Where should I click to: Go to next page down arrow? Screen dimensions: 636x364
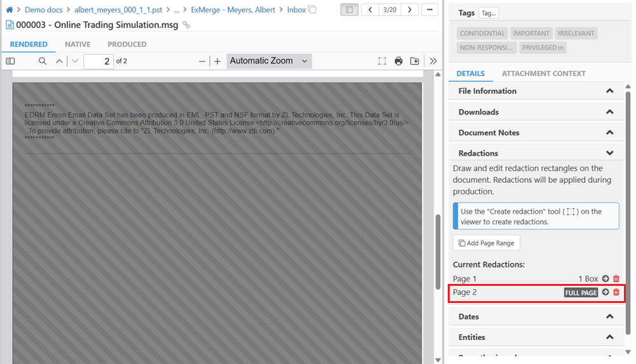point(74,61)
